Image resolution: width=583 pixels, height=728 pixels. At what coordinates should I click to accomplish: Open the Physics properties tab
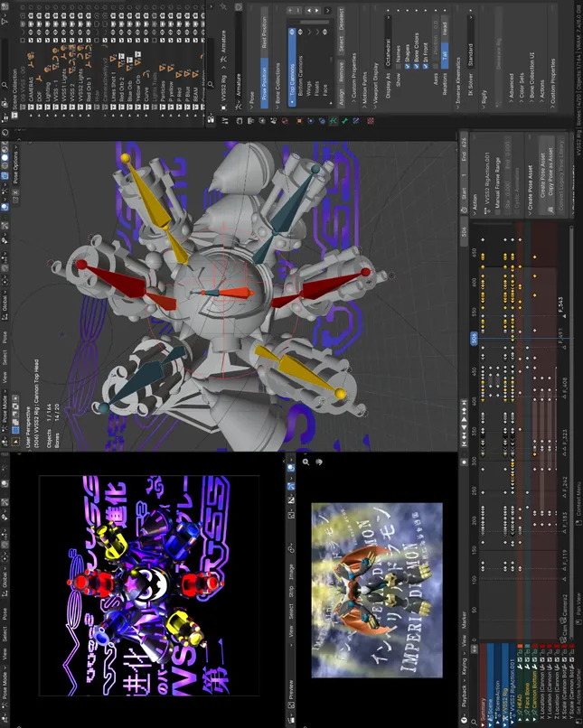(311, 121)
